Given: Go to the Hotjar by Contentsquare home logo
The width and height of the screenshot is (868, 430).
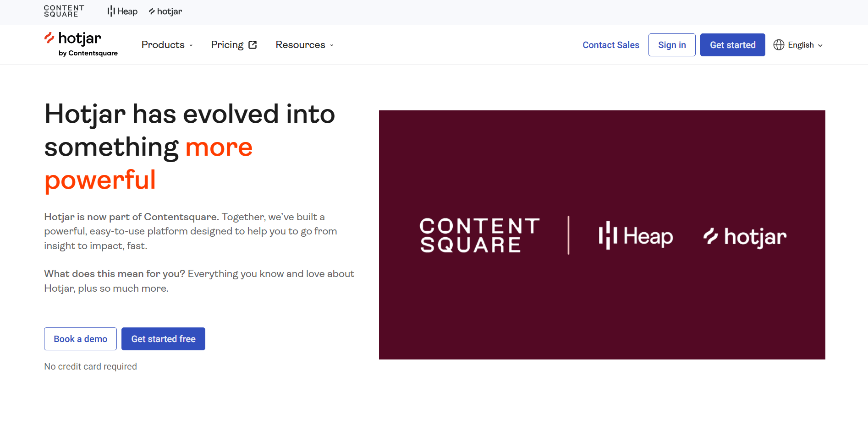Looking at the screenshot, I should [81, 44].
